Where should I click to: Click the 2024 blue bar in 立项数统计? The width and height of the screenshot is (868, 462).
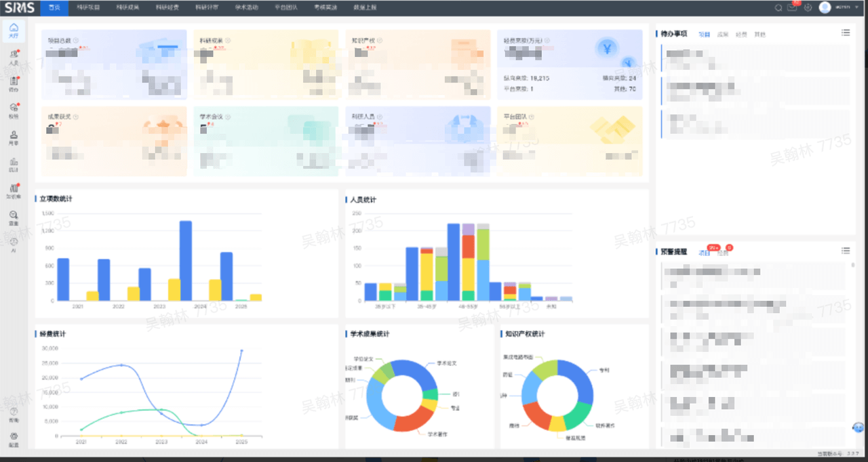pos(185,260)
